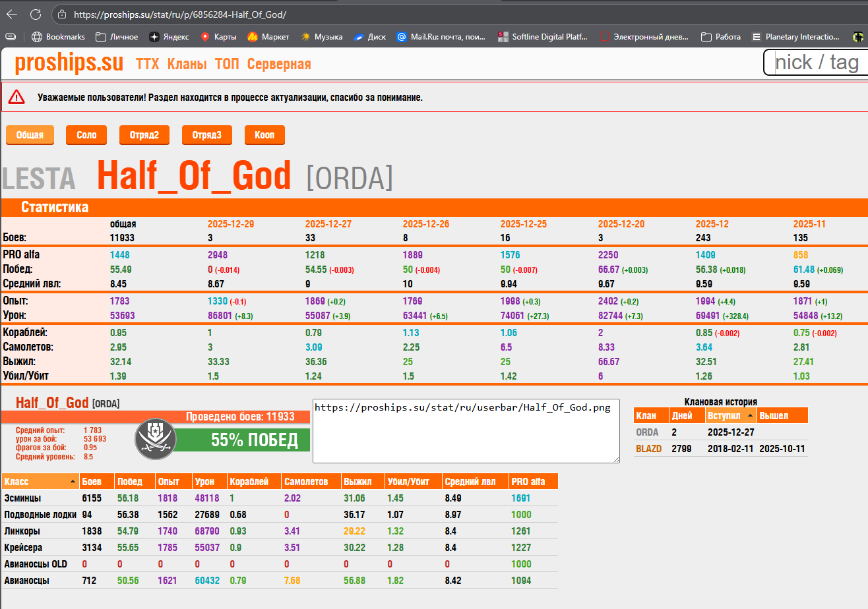
Task: Click the red warning triangle icon
Action: tap(16, 98)
